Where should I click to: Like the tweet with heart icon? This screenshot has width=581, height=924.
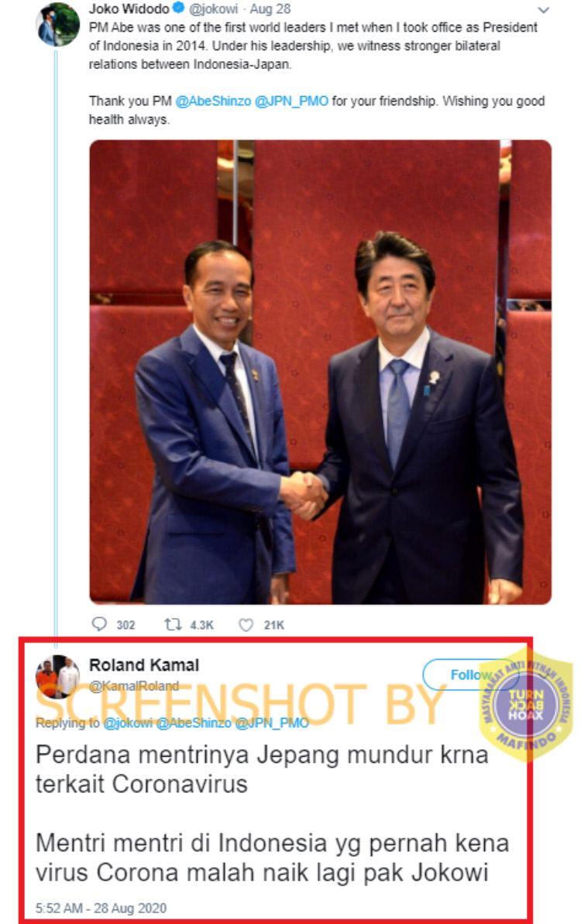pos(246,624)
